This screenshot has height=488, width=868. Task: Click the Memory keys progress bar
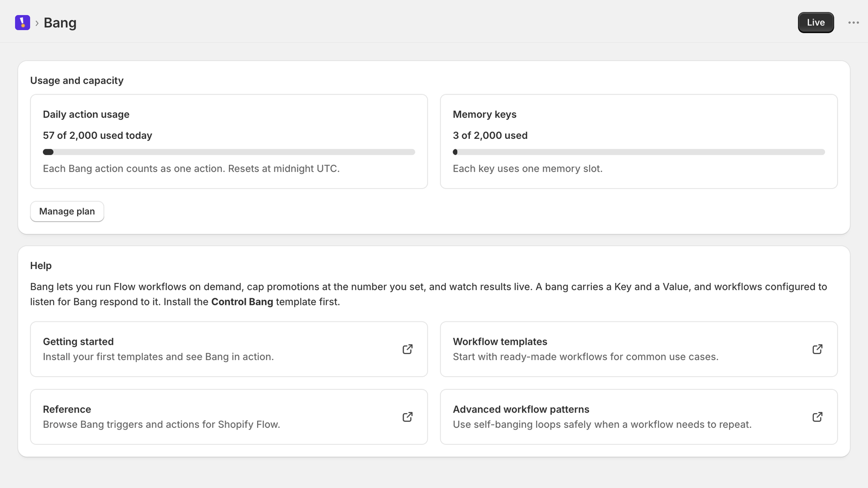[639, 152]
